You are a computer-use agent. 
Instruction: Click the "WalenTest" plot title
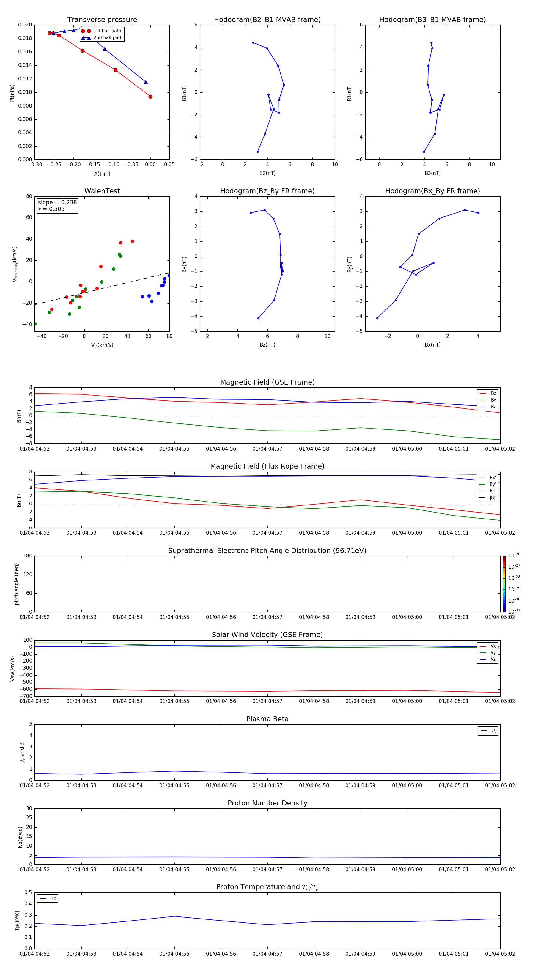tap(102, 191)
